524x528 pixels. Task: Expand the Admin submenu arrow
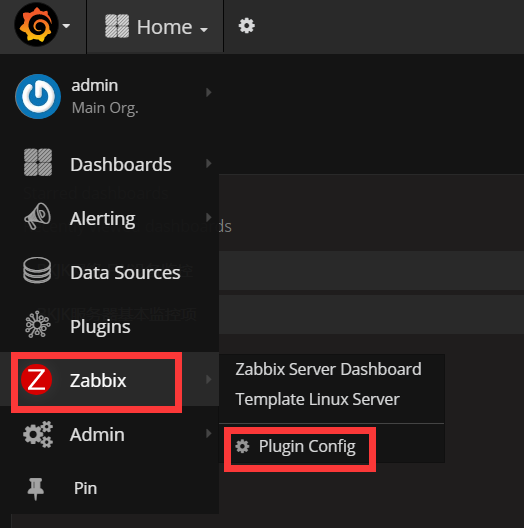click(209, 433)
